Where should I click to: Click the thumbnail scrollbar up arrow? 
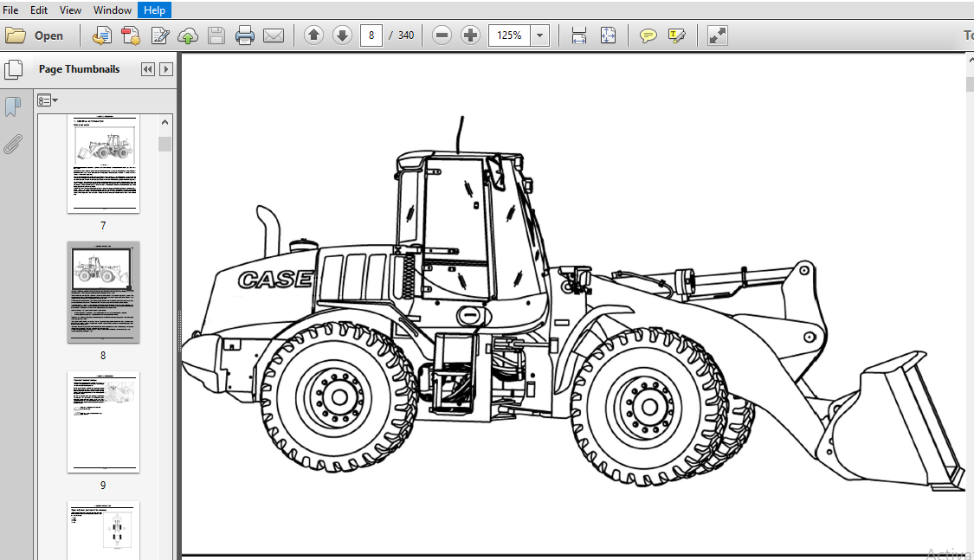[164, 122]
